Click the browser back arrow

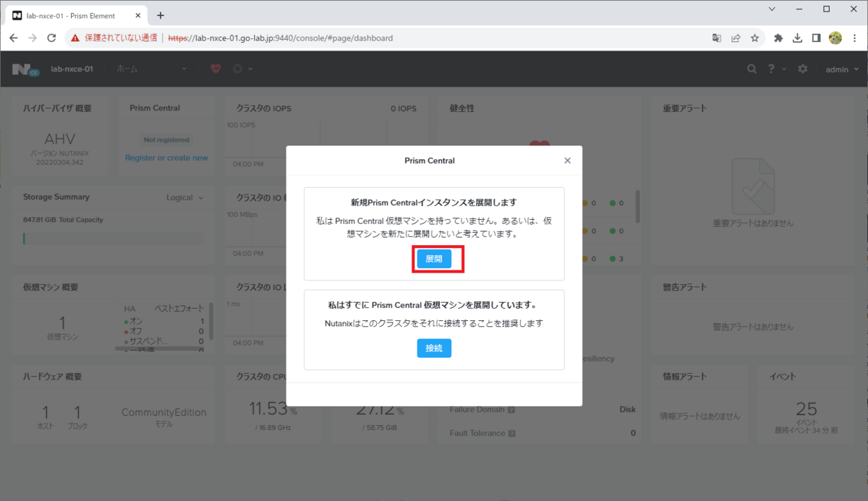tap(14, 38)
